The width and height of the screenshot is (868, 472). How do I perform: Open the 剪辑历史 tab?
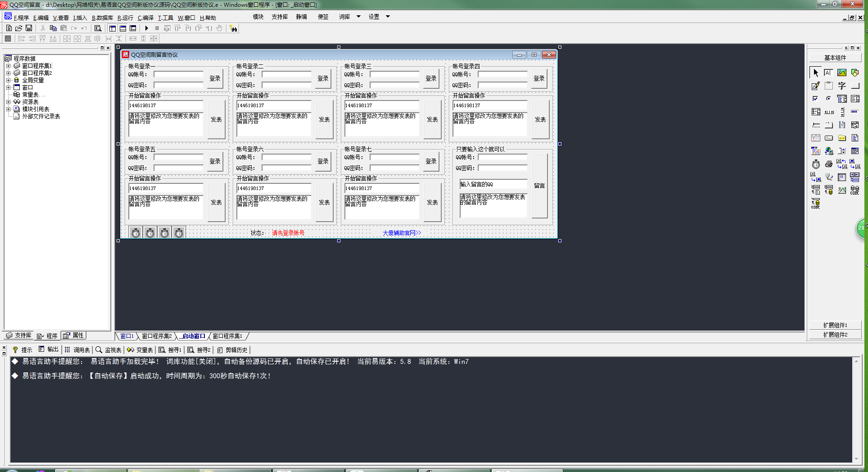pos(232,349)
